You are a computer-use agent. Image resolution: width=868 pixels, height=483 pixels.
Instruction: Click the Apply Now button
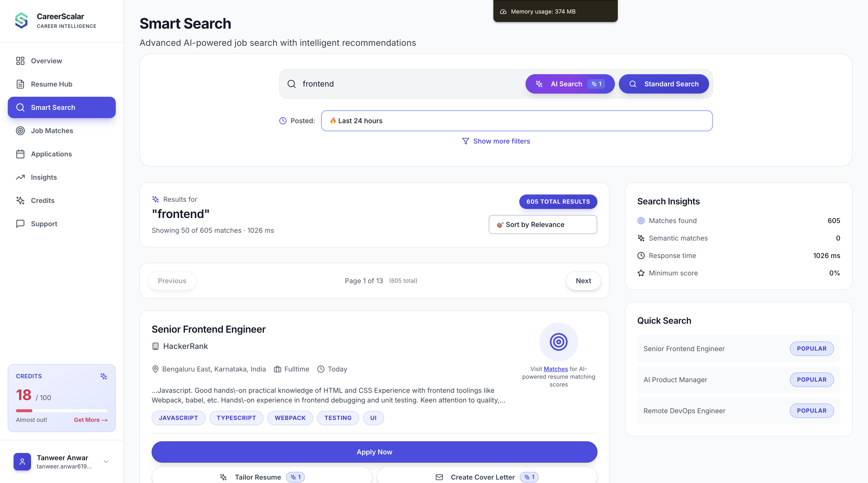374,452
